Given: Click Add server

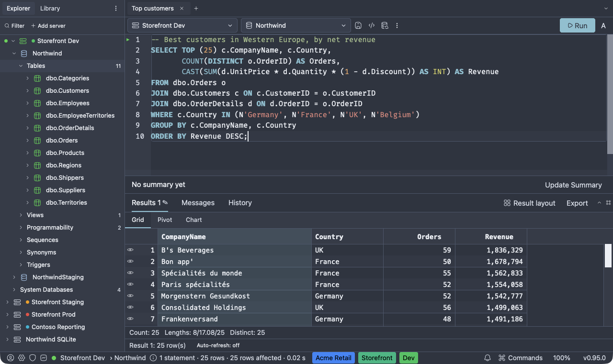Looking at the screenshot, I should tap(48, 26).
